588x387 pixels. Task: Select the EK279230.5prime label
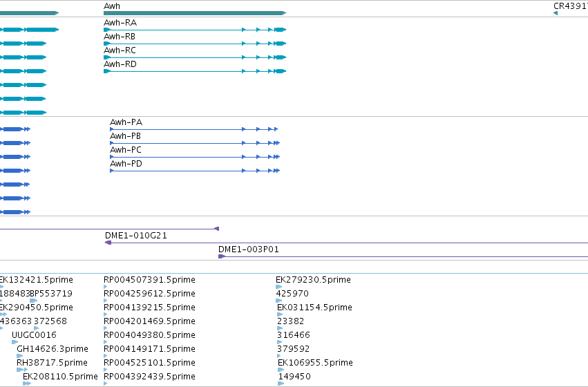tap(313, 280)
